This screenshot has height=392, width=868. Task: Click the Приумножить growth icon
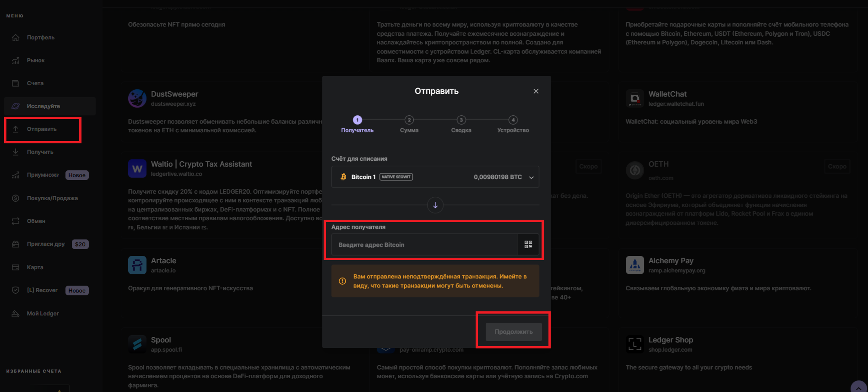[x=16, y=175]
